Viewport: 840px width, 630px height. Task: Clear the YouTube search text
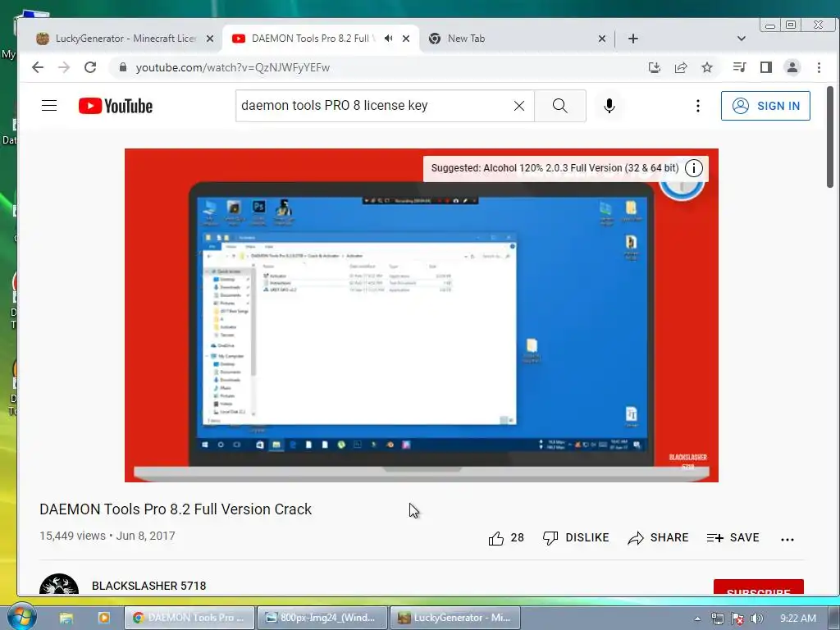[x=518, y=106]
